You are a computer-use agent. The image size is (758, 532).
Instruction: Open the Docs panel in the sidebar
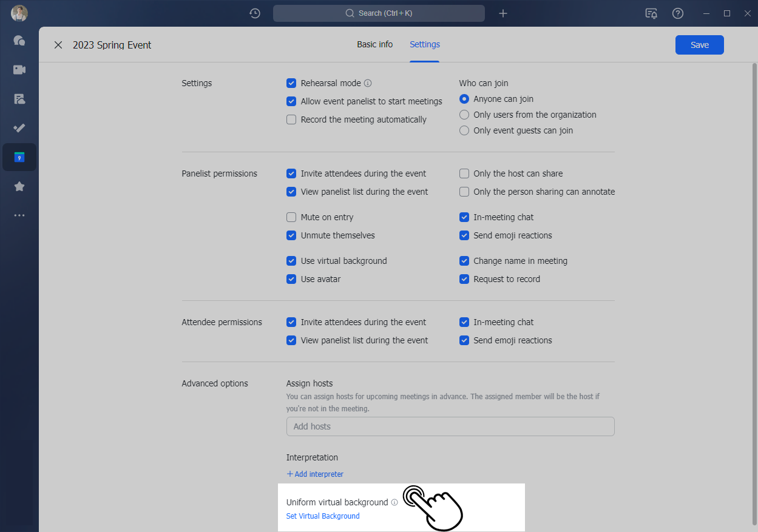click(x=19, y=99)
